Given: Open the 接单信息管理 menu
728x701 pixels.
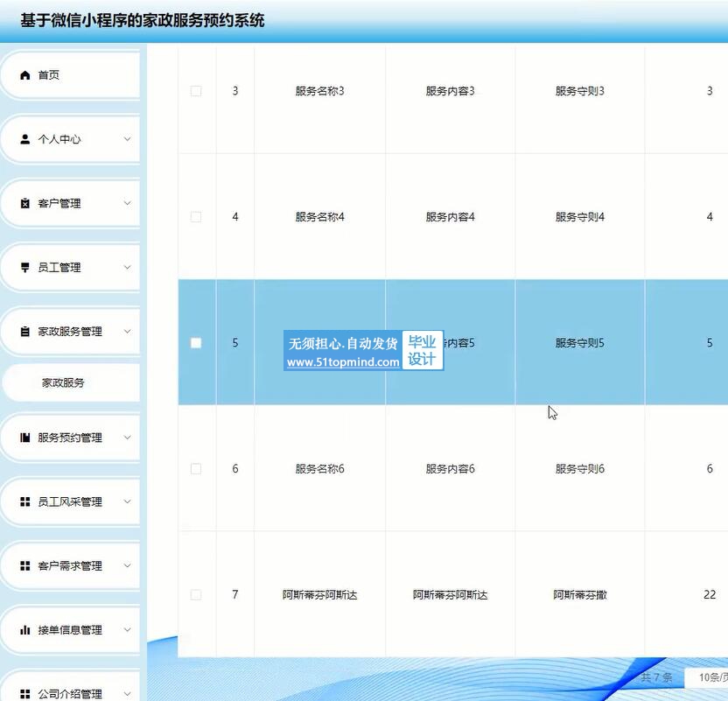Looking at the screenshot, I should (x=71, y=630).
